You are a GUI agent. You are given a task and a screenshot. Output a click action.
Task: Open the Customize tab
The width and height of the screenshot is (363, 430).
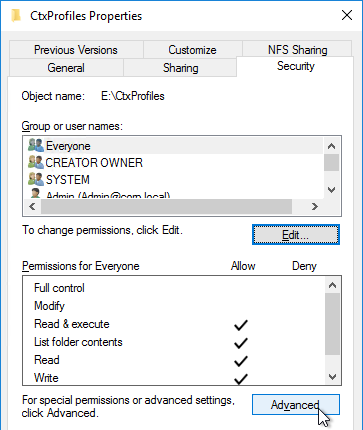point(192,50)
